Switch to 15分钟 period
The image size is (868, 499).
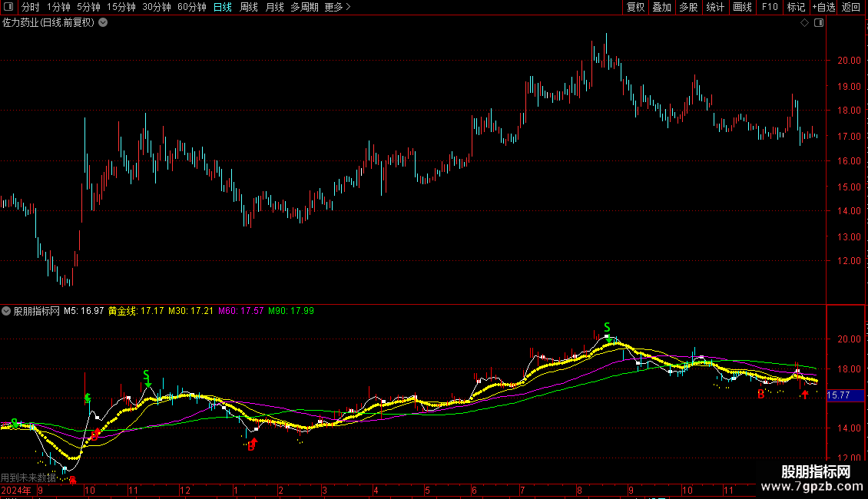coord(121,7)
